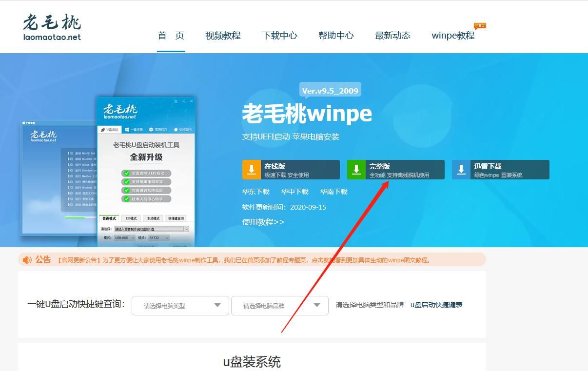Download the 在线版 极速下载 version
The height and width of the screenshot is (371, 588).
tap(291, 170)
